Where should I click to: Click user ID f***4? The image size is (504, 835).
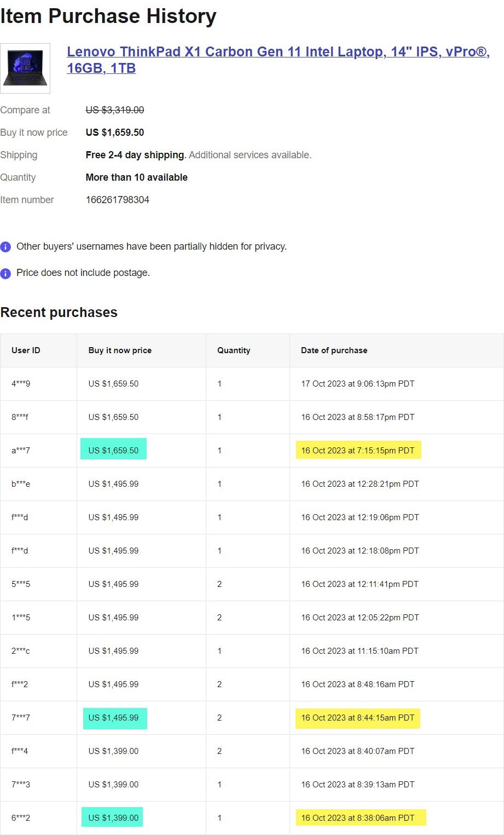20,751
